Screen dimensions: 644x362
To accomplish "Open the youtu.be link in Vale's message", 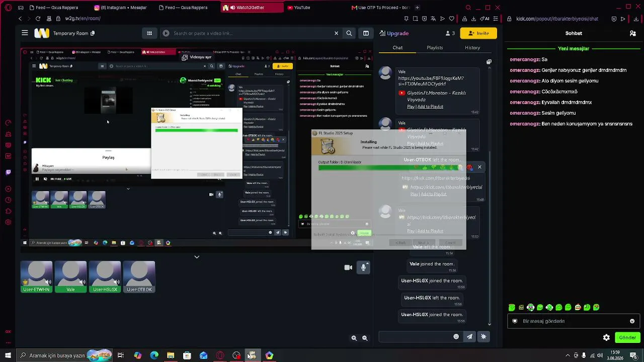I will point(431,81).
